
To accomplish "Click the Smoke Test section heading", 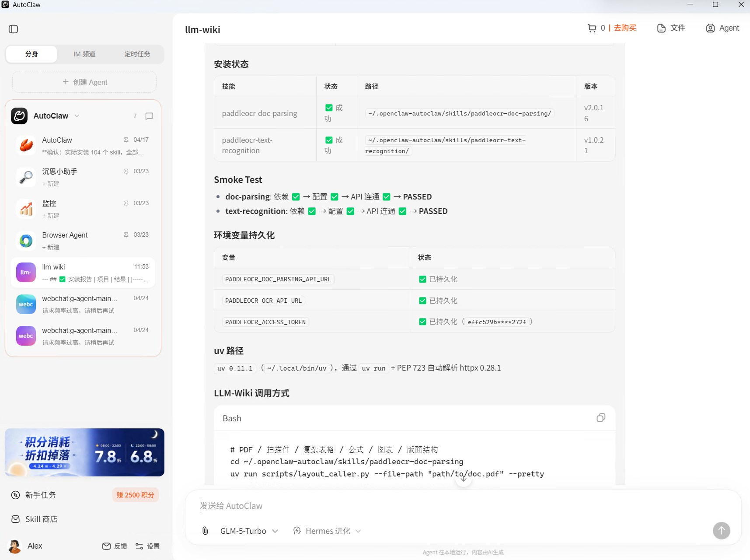I will coord(238,180).
